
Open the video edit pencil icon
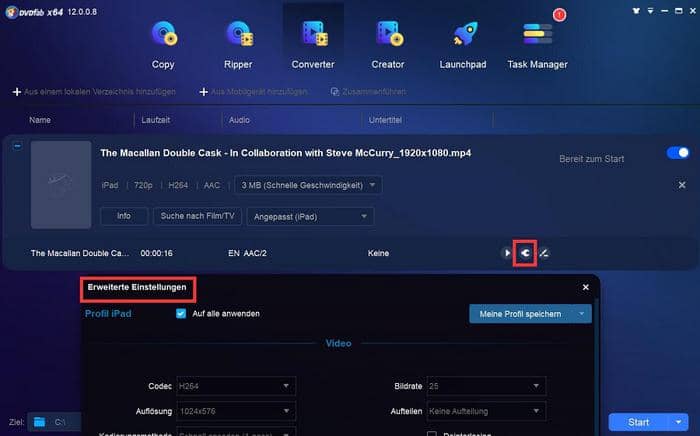544,253
